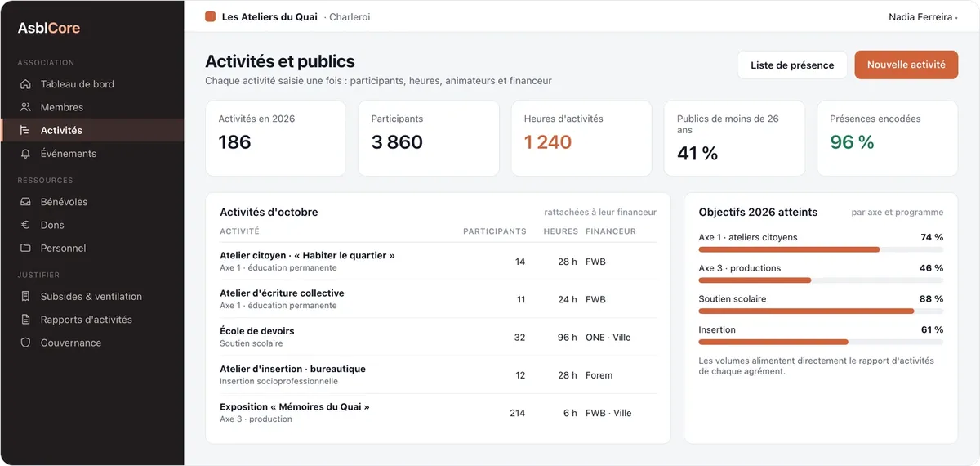Screen dimensions: 980x466
Task: Click the 46 % objective value
Action: [x=932, y=268]
